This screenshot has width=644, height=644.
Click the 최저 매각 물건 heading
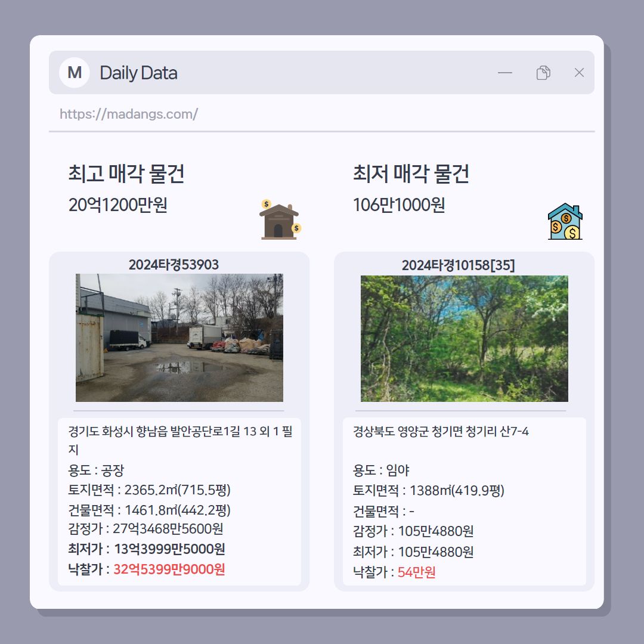(x=411, y=174)
